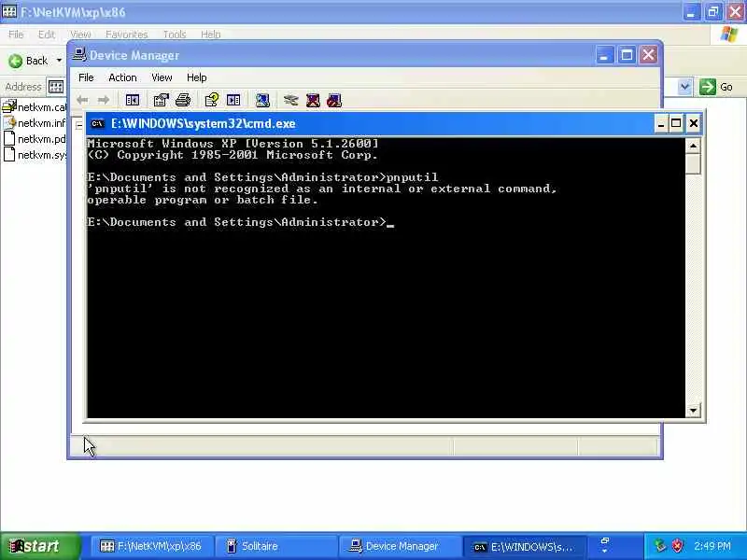Open the Explorer address bar dropdown

(x=684, y=87)
